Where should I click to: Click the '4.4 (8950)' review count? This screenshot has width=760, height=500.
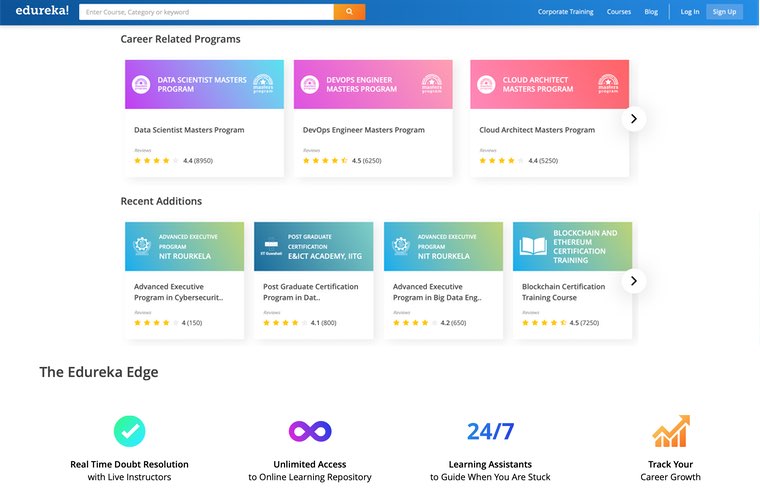tap(198, 160)
